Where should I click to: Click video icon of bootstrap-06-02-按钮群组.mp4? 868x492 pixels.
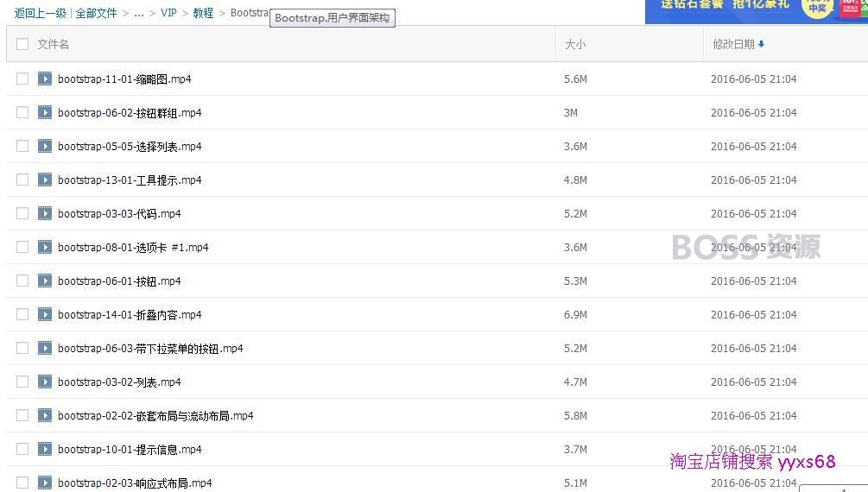[45, 112]
